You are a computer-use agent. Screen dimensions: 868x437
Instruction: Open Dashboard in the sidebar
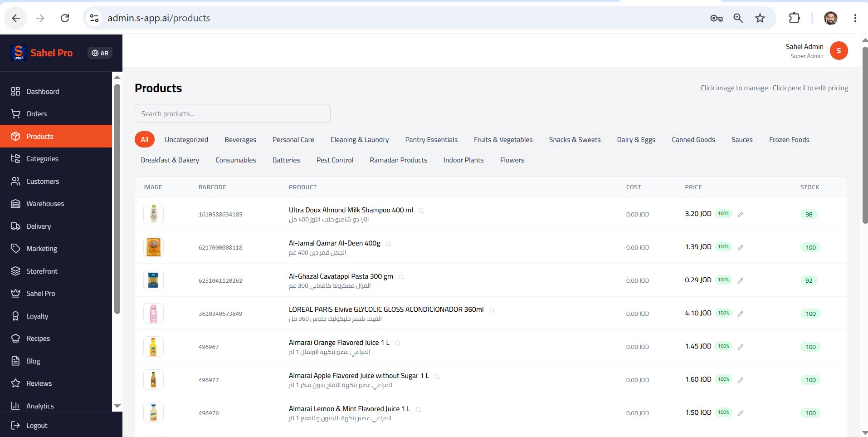point(56,92)
